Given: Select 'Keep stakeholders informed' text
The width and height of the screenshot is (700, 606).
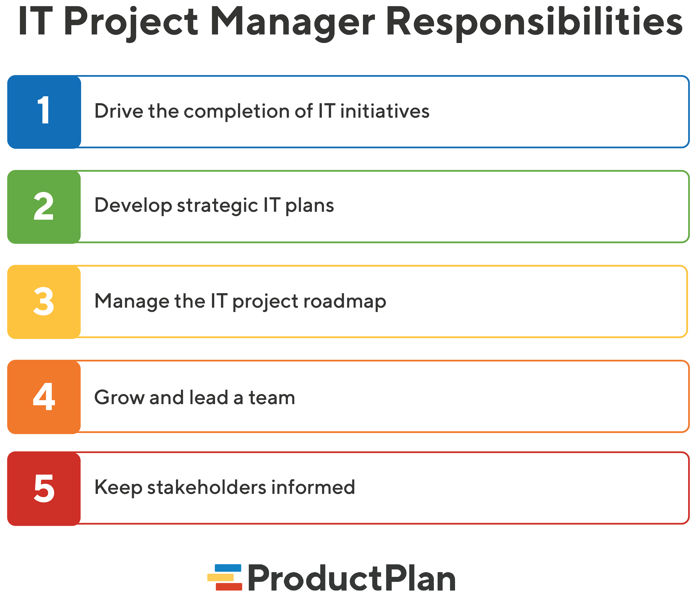Looking at the screenshot, I should [225, 488].
